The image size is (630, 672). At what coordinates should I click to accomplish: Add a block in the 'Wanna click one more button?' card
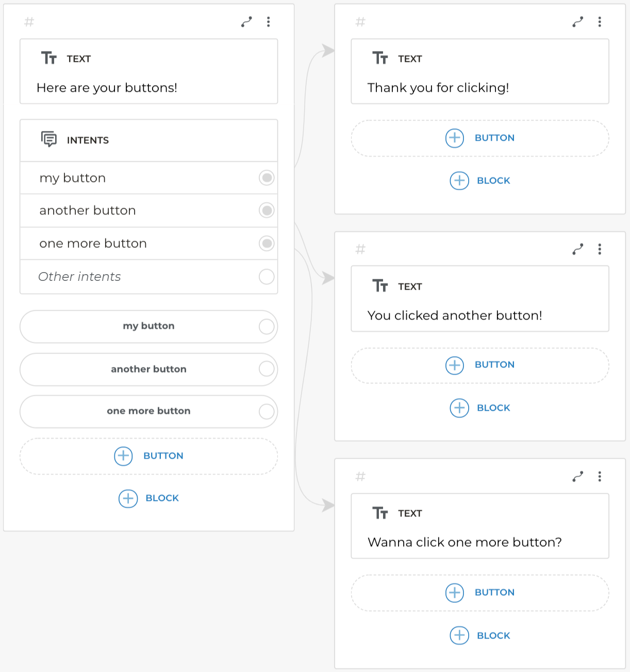(x=480, y=635)
